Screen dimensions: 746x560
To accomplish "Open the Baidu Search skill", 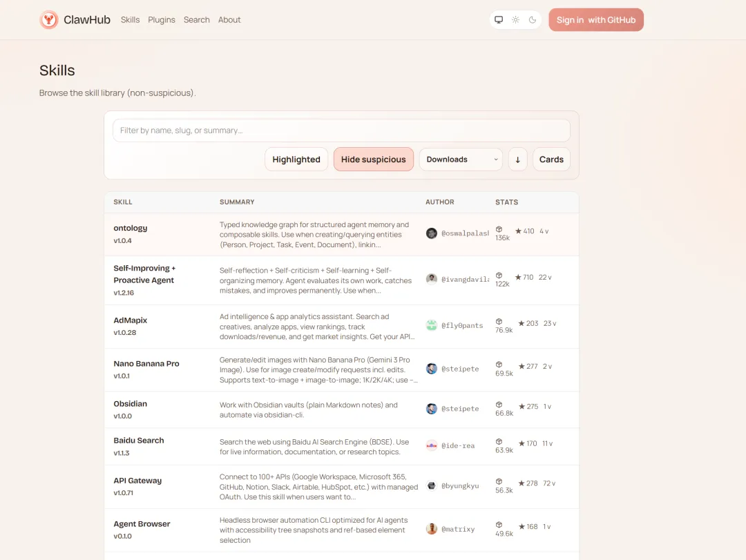I will tap(138, 441).
